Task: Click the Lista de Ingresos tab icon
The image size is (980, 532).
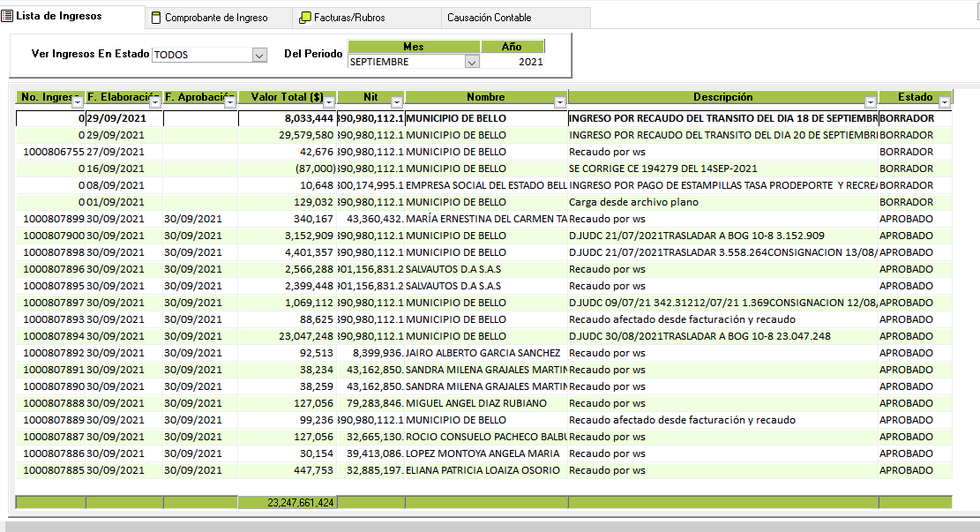Action: click(x=7, y=16)
